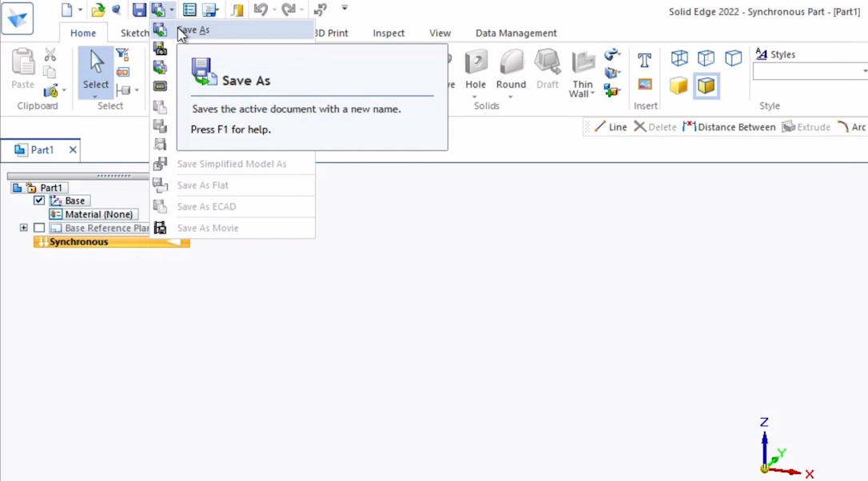The width and height of the screenshot is (868, 481).
Task: Select Save Simplified Model As entry
Action: coord(233,164)
